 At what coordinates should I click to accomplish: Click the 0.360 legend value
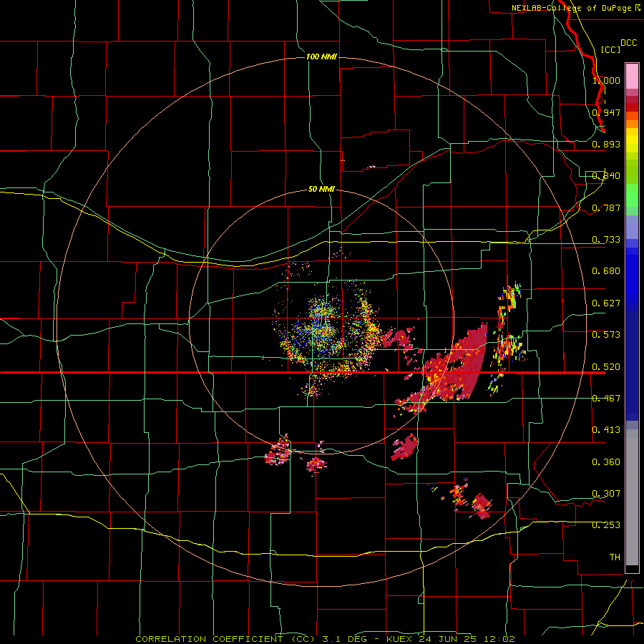606,462
